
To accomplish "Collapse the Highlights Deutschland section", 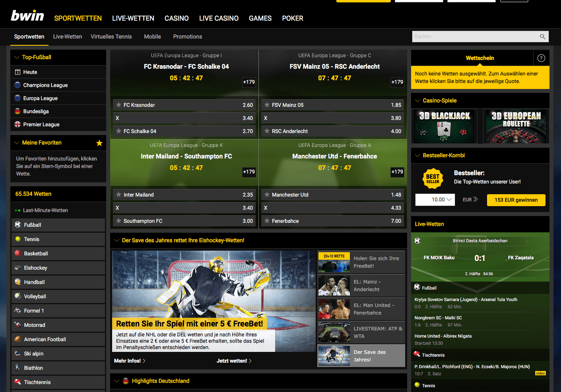I will point(116,381).
